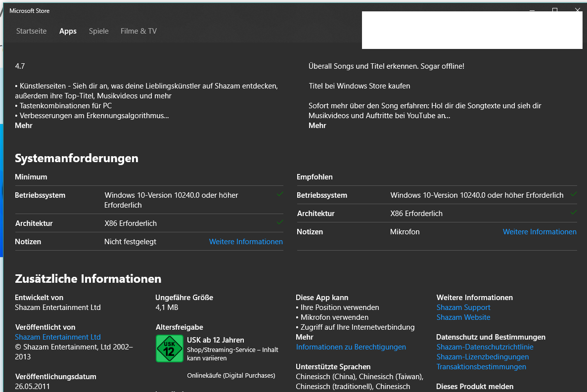Viewport: 587px width, 392px height.
Task: Click the 'Nicht festgelegt' note value
Action: (x=130, y=242)
